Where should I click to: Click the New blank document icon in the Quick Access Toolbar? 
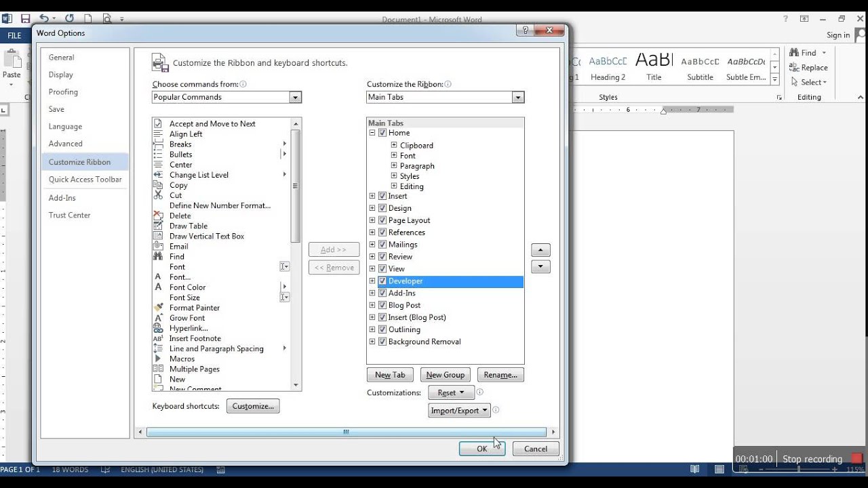(x=88, y=19)
